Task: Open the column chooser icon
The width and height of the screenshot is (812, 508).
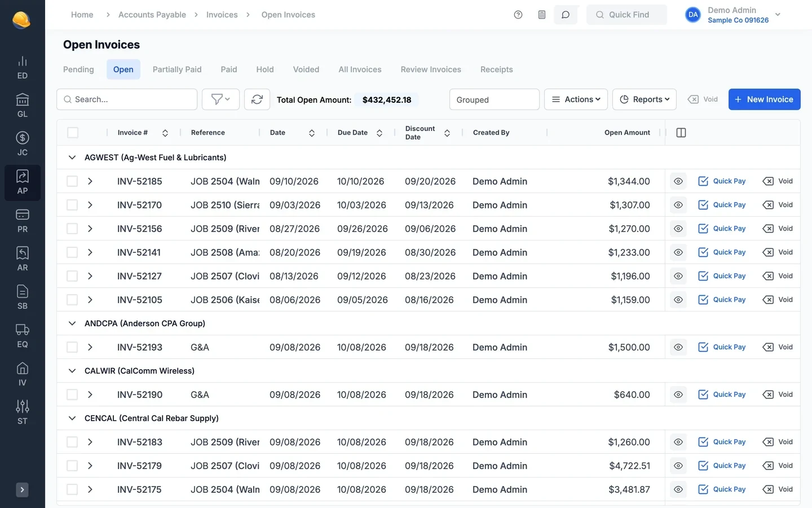Action: coord(681,133)
